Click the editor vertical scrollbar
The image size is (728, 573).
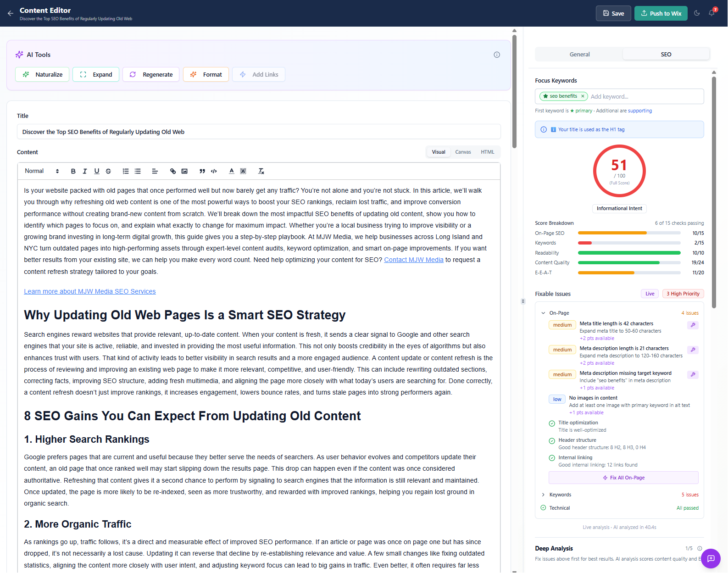[514, 92]
